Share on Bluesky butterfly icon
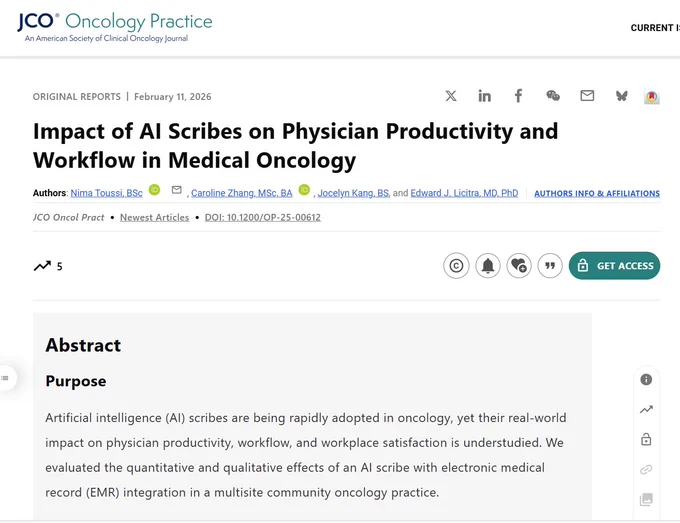This screenshot has width=680, height=523. point(621,96)
